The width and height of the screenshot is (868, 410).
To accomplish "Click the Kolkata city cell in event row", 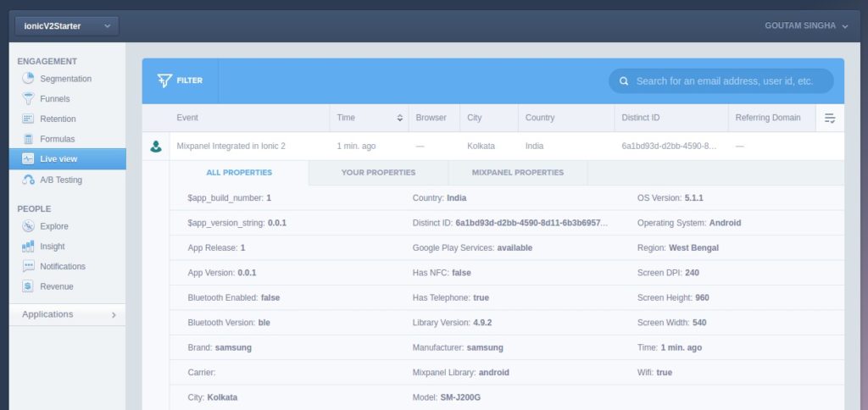I will [481, 146].
